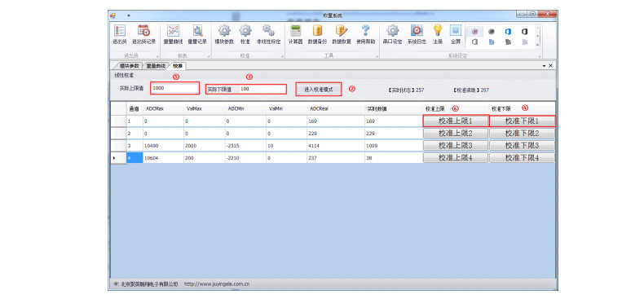
Task: Focus the 实际下限值 field containing 100
Action: pos(262,89)
